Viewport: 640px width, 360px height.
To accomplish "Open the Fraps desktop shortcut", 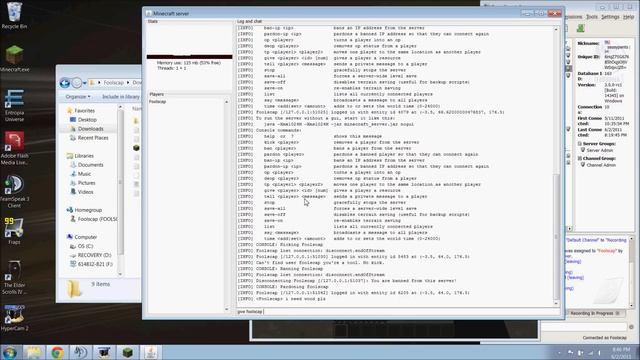I will click(14, 231).
